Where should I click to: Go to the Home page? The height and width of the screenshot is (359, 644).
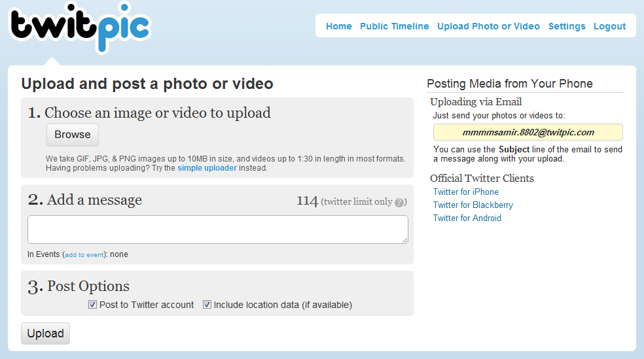(339, 26)
